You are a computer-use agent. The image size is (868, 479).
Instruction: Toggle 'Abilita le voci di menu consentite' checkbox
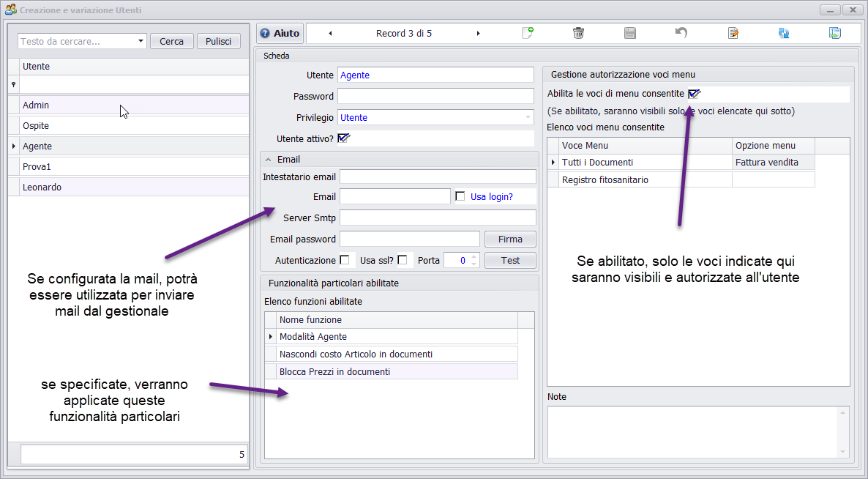click(693, 94)
